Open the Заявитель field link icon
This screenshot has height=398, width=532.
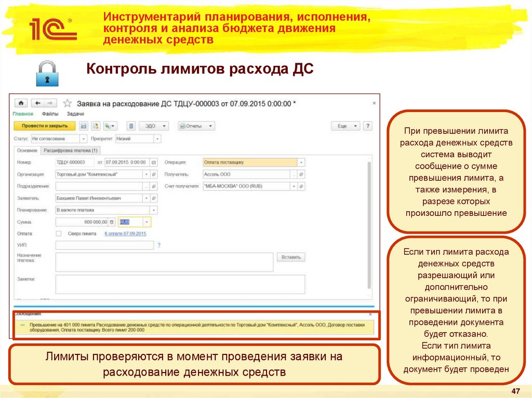pos(154,198)
